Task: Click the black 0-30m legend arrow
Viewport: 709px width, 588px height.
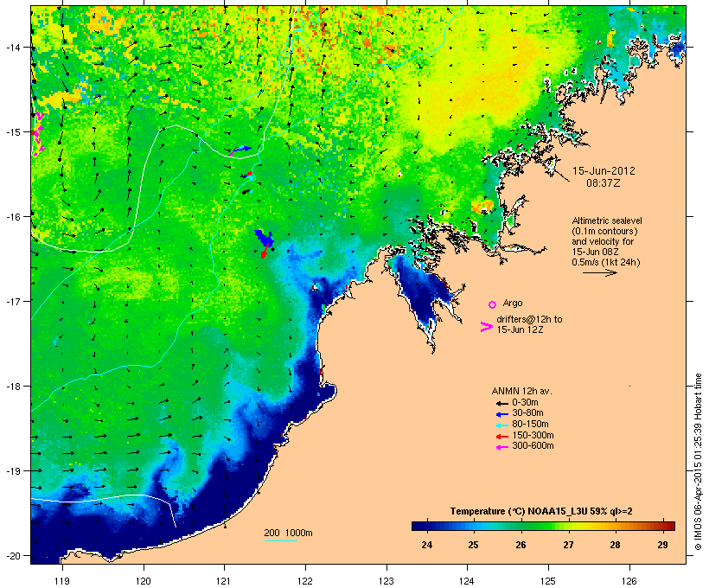Action: coord(501,403)
